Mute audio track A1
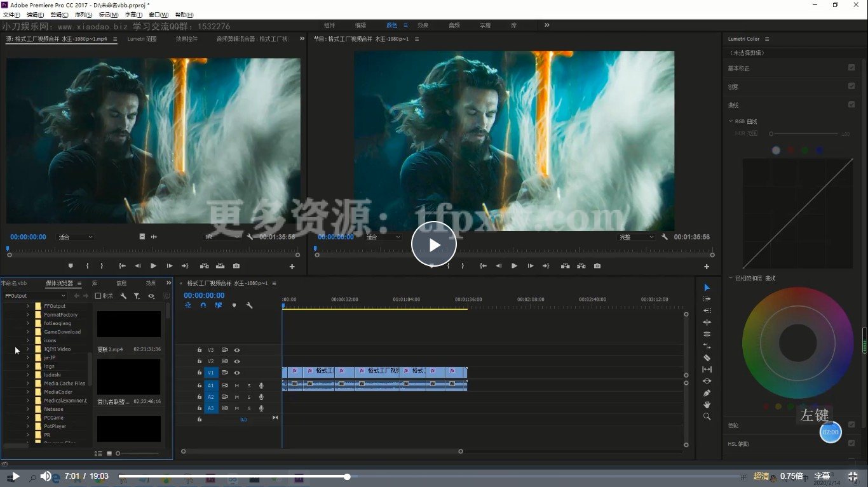 237,385
